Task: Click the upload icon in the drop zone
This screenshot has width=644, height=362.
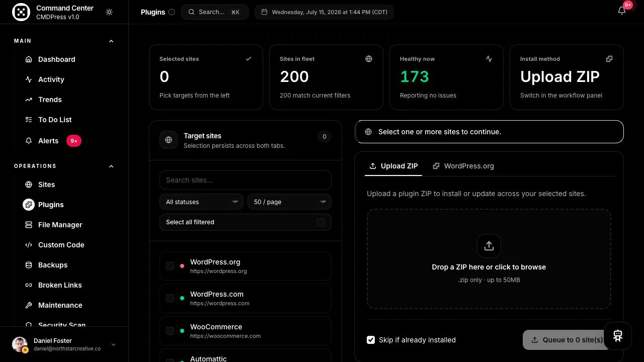Action: pos(489,246)
